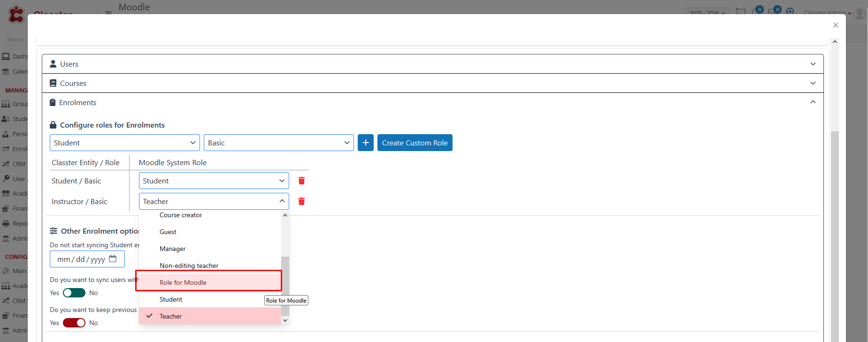This screenshot has height=342, width=868.
Task: Close the Moodle settings dialog
Action: pos(835,25)
